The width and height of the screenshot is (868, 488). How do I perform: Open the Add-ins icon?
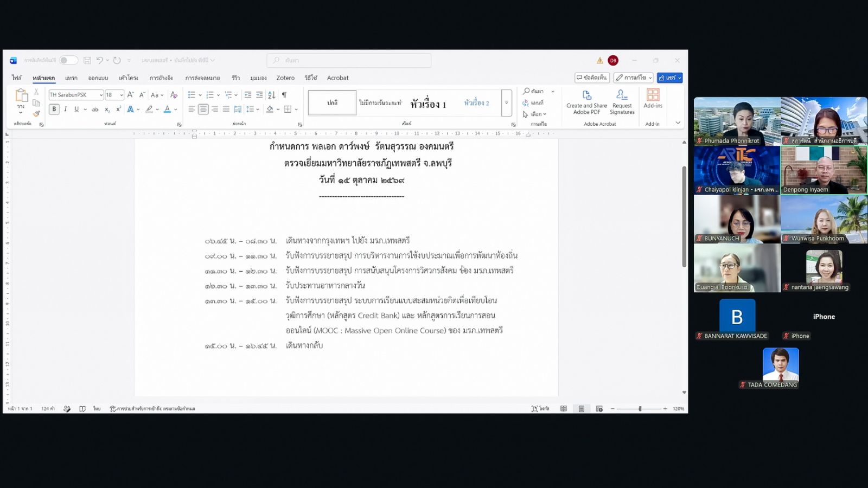(653, 99)
